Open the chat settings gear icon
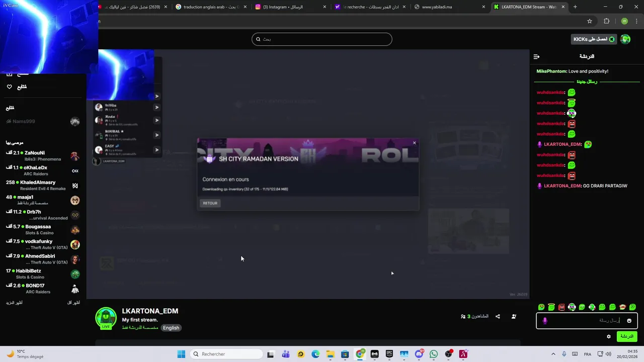The width and height of the screenshot is (644, 362). [609, 336]
